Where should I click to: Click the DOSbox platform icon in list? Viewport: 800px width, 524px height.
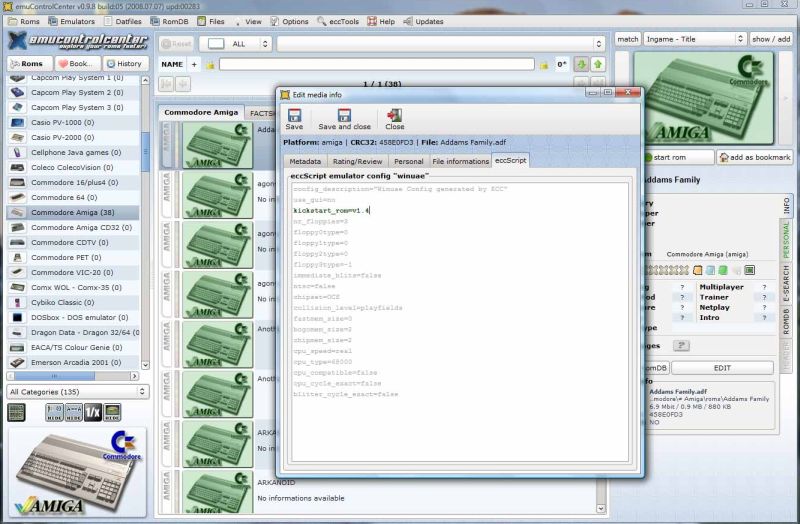17,317
